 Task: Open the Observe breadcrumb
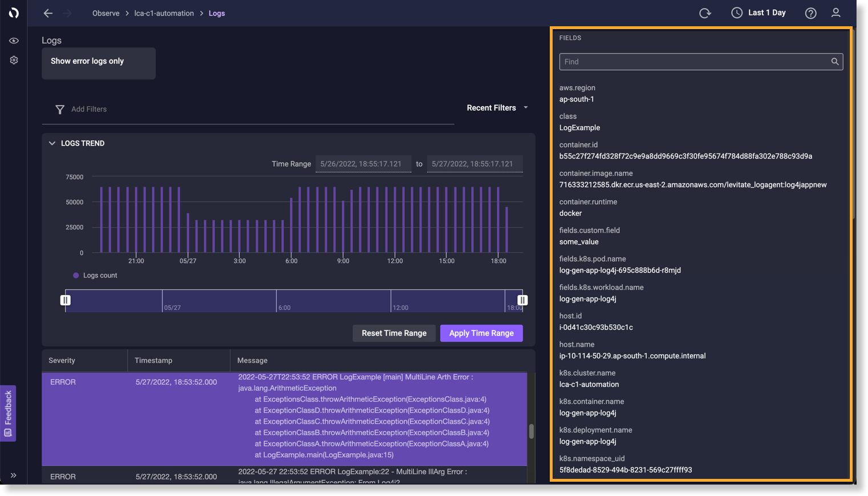[x=106, y=13]
